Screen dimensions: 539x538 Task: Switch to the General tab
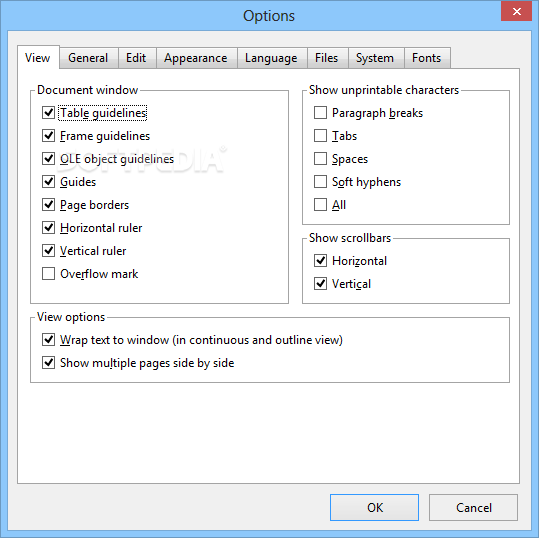[x=88, y=58]
